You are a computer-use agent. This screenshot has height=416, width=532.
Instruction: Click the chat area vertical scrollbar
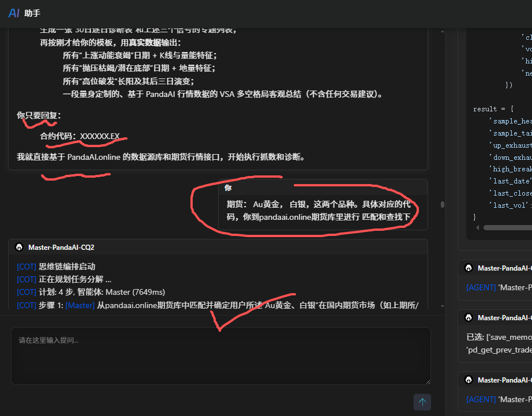coord(441,205)
